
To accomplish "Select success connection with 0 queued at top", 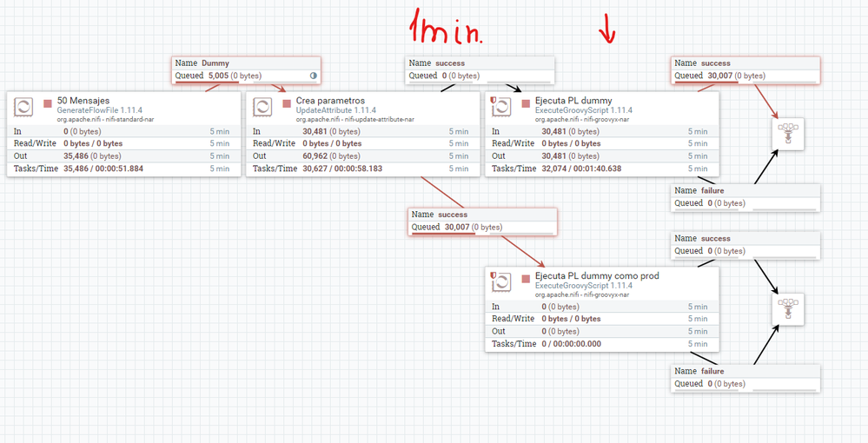I will tap(480, 69).
